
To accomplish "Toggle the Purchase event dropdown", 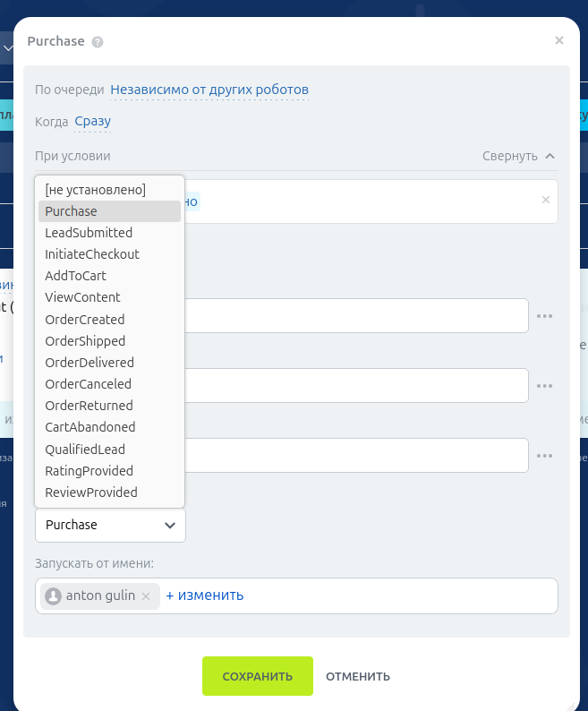I will click(x=110, y=526).
